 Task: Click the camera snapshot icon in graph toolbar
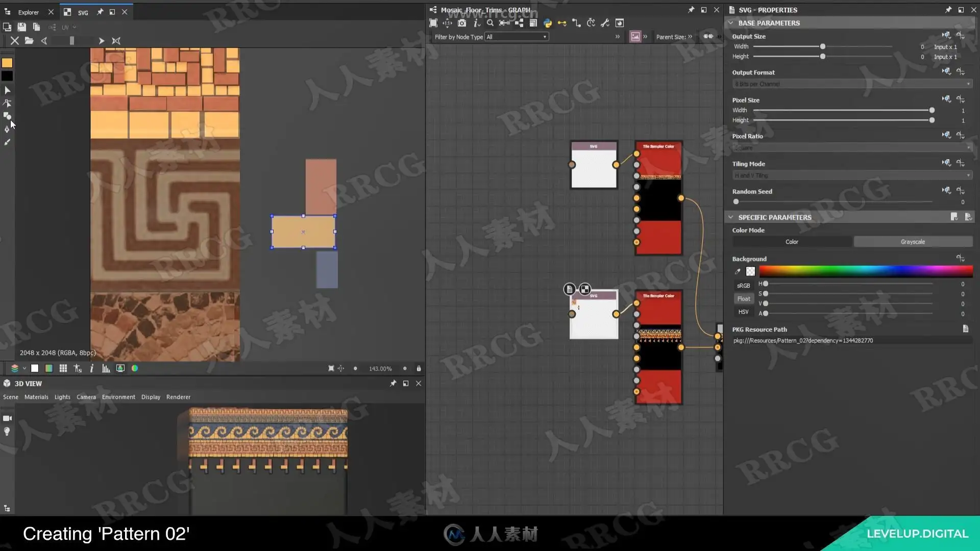coord(462,23)
